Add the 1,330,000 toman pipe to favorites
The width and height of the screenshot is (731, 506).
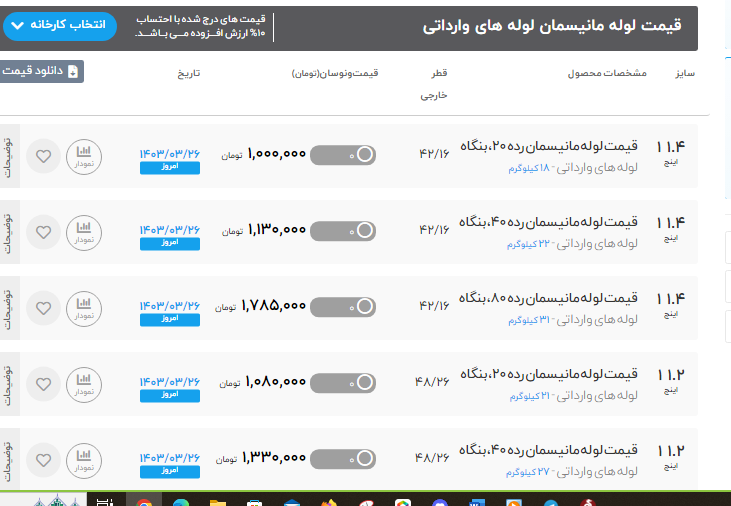43,460
